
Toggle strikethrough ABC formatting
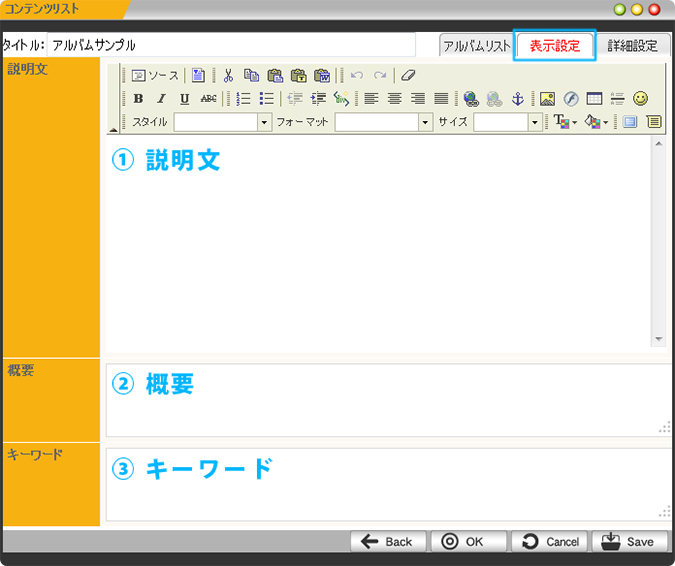208,99
